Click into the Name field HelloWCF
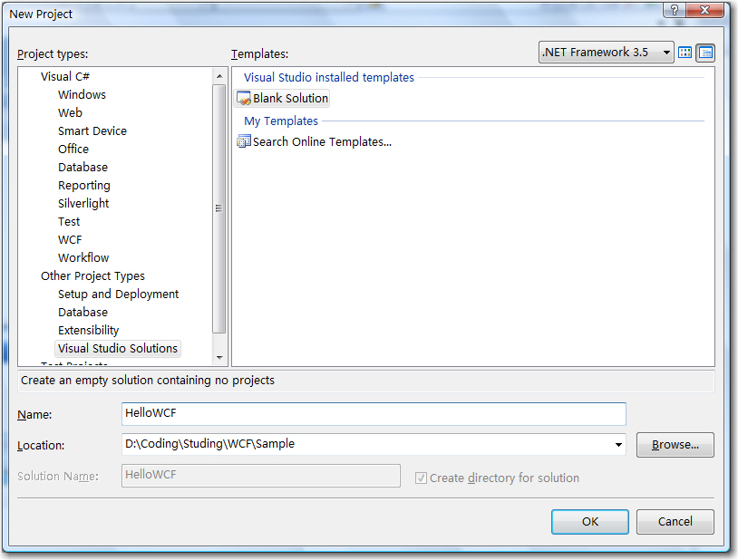This screenshot has width=738, height=560. tap(374, 413)
